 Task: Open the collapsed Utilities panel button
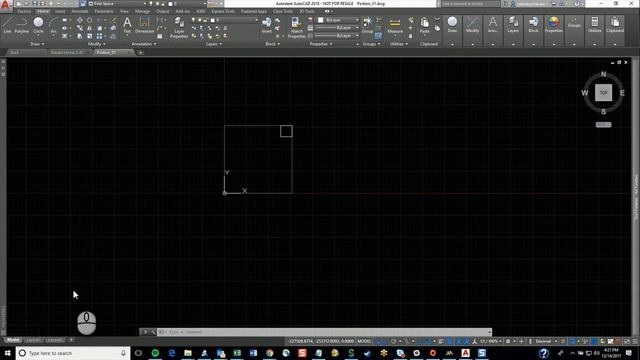[x=595, y=31]
